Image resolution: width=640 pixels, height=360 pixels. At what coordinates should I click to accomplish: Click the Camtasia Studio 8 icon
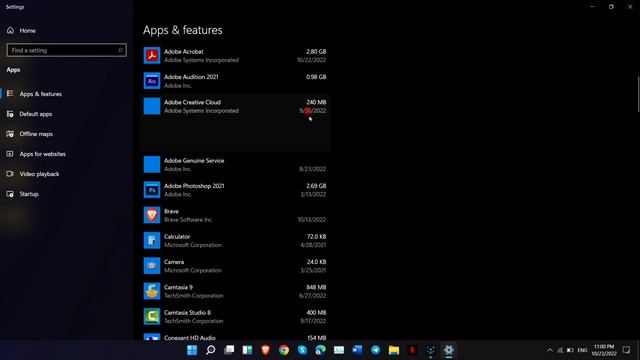(152, 316)
